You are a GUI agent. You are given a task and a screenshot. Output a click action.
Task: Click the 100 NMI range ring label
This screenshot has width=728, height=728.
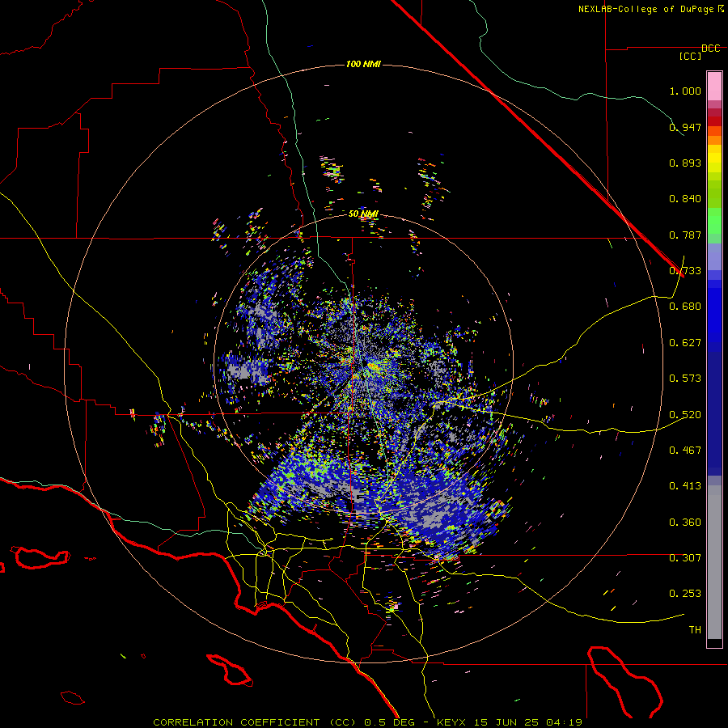[363, 64]
